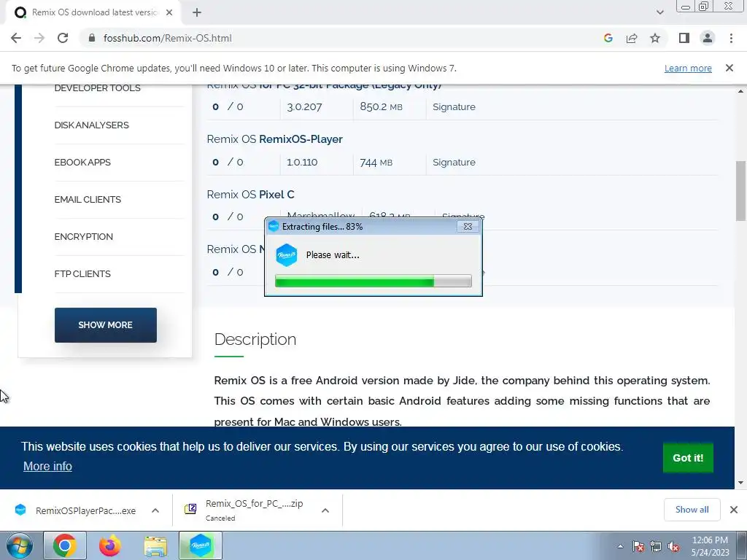The image size is (747, 560).
Task: Switch to Remix OS installer taskbar item
Action: click(x=201, y=545)
